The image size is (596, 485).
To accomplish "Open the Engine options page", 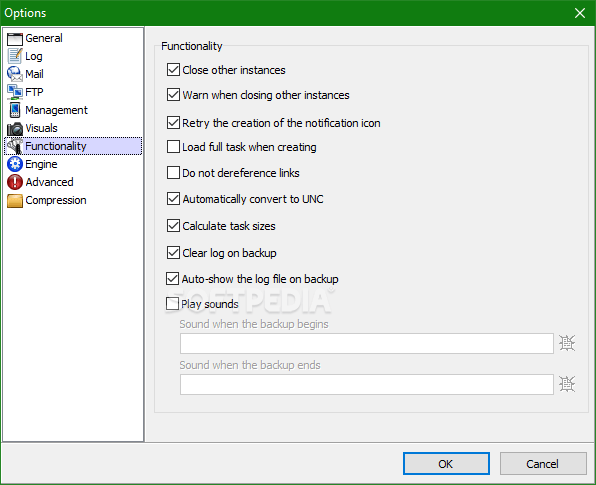I will pos(41,164).
